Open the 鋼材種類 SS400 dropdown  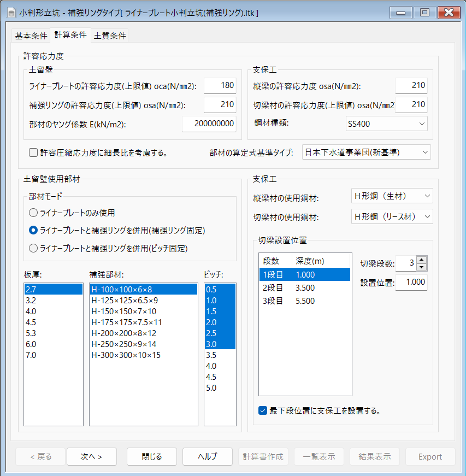coord(386,124)
